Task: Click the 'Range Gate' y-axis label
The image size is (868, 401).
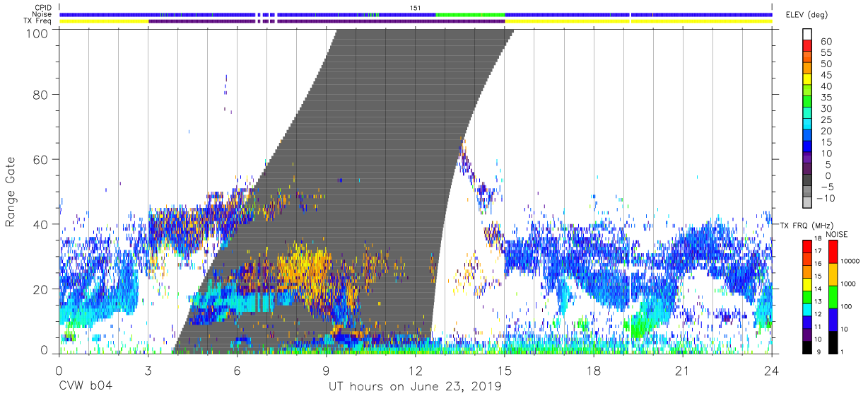Action: click(x=11, y=192)
